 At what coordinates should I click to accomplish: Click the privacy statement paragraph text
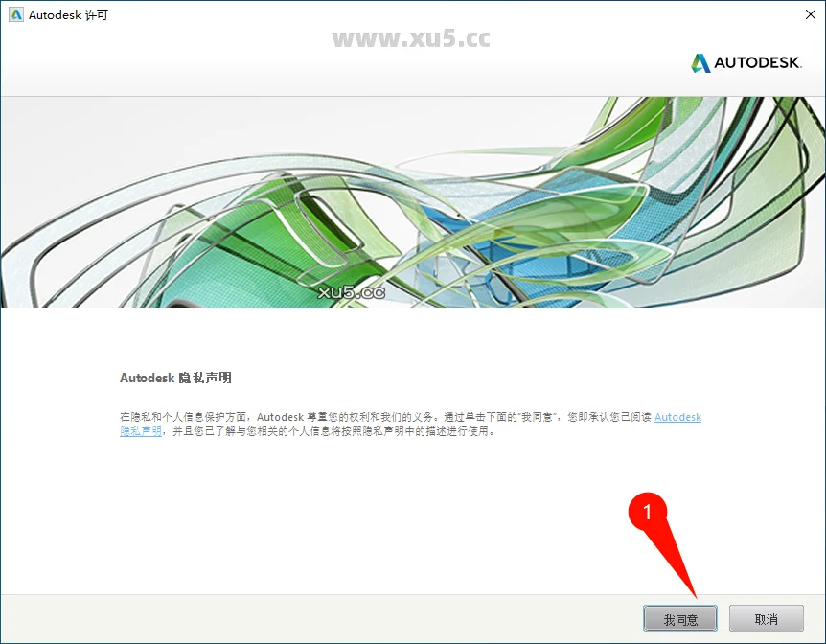[383, 418]
